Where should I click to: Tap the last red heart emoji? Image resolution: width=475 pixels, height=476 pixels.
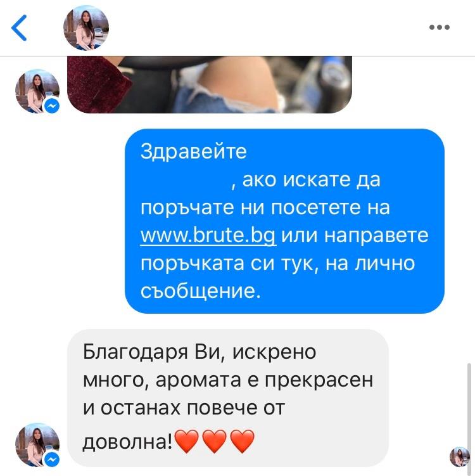tap(242, 441)
